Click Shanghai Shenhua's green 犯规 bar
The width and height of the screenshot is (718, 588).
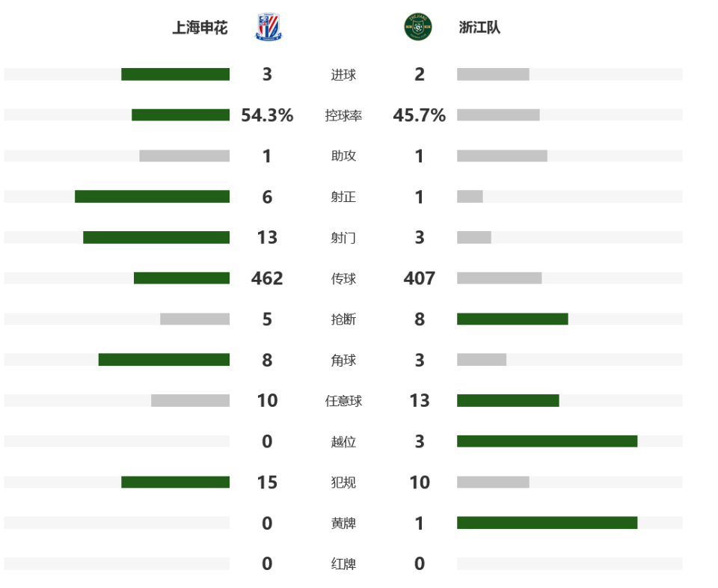[x=175, y=483]
